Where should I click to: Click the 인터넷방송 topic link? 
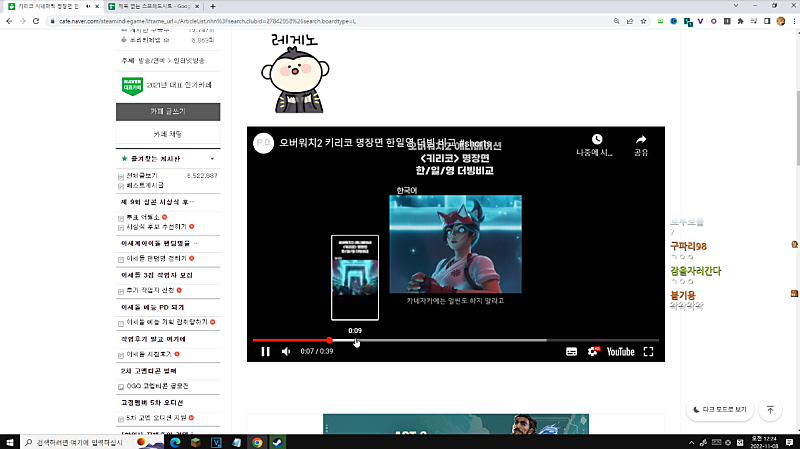point(189,61)
